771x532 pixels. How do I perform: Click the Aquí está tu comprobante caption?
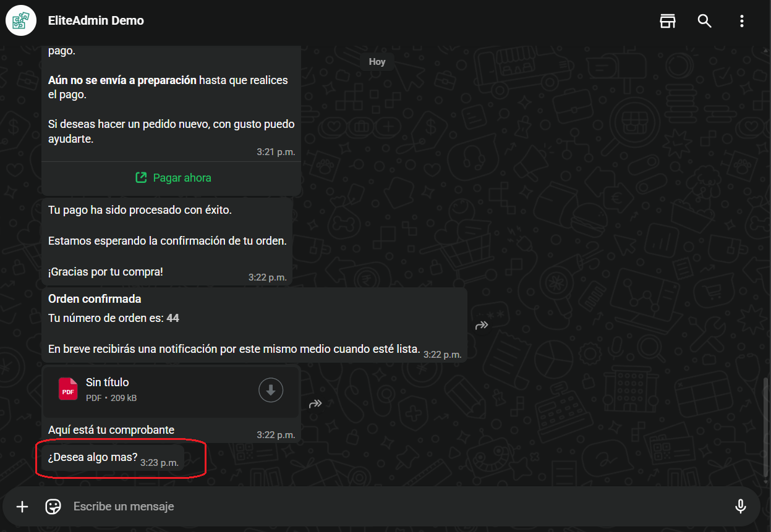111,430
